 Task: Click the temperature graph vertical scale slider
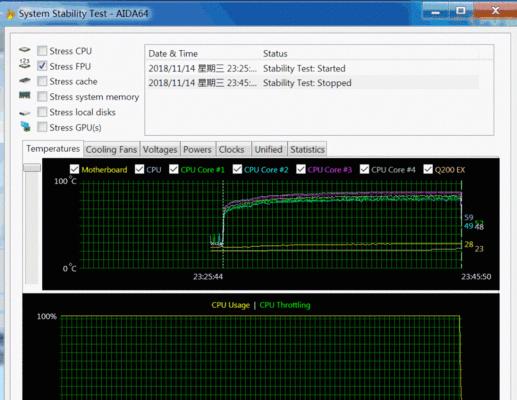coord(32,168)
